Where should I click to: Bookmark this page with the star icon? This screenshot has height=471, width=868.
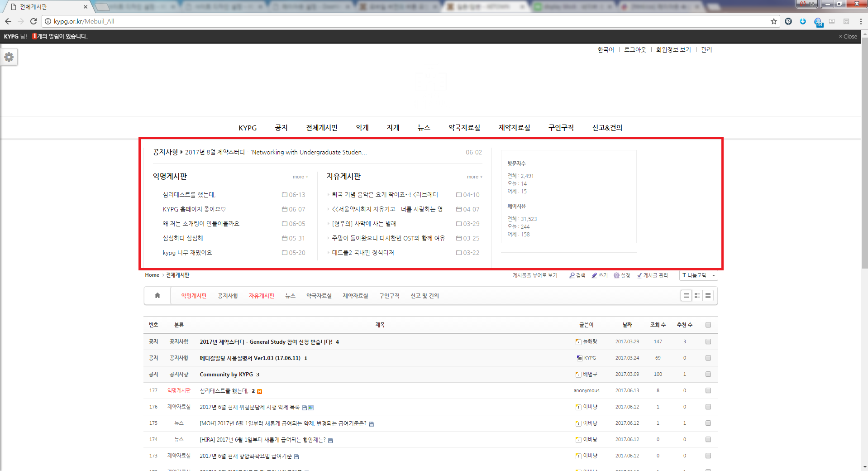(x=774, y=21)
